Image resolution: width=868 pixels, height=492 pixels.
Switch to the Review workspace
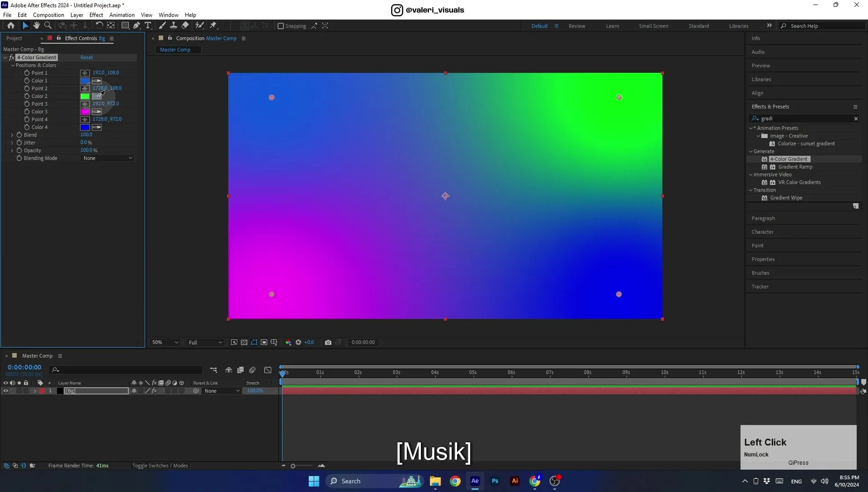pyautogui.click(x=577, y=26)
